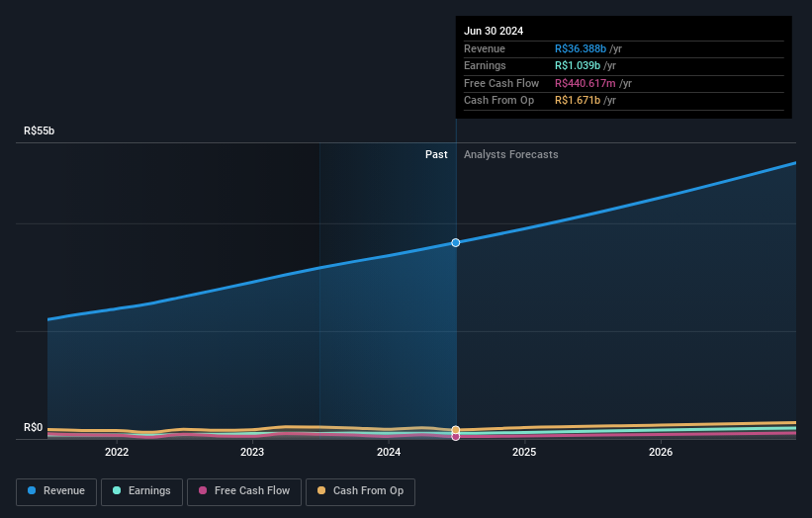Toggle the Cash From Op legend series
Screen dimensions: 812x518
point(360,491)
